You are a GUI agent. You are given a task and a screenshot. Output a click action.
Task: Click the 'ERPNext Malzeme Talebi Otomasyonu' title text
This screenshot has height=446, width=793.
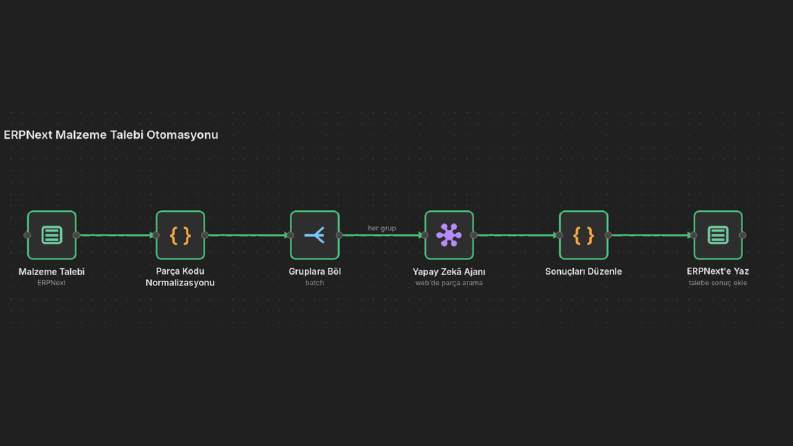tap(111, 135)
